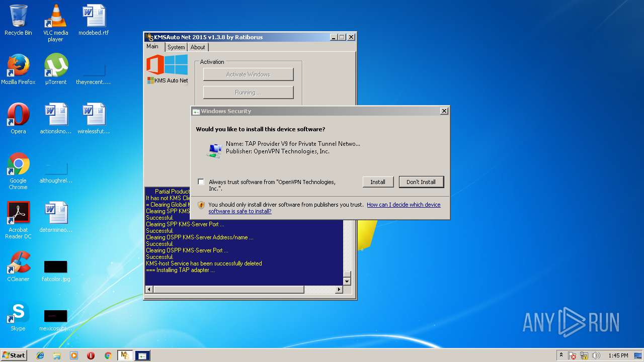This screenshot has width=644, height=362.
Task: Open Acrobat Reader DC shortcut
Action: click(18, 220)
